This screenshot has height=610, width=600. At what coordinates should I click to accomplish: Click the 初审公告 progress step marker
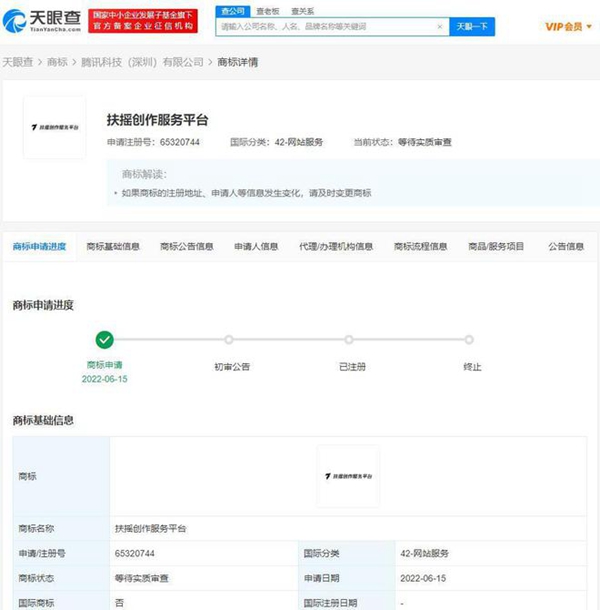coord(229,341)
